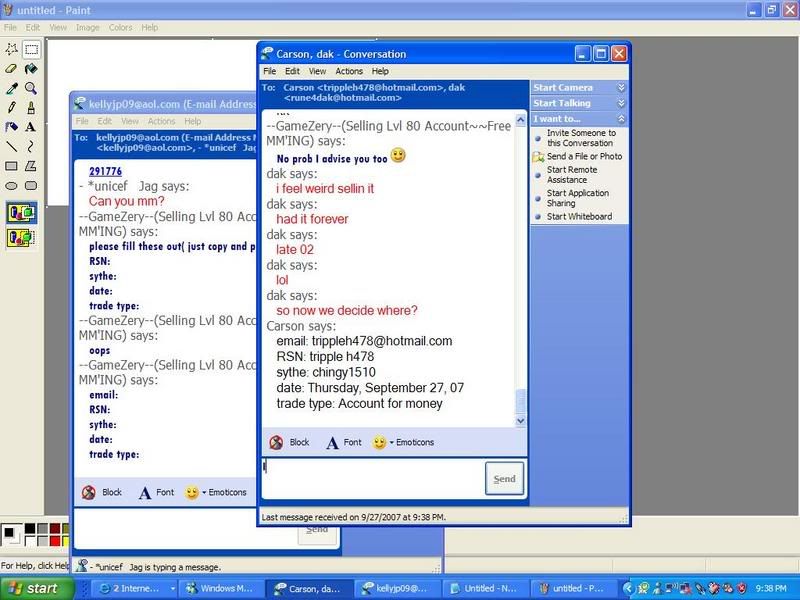Click the 'so now we decide where?' message

click(347, 311)
